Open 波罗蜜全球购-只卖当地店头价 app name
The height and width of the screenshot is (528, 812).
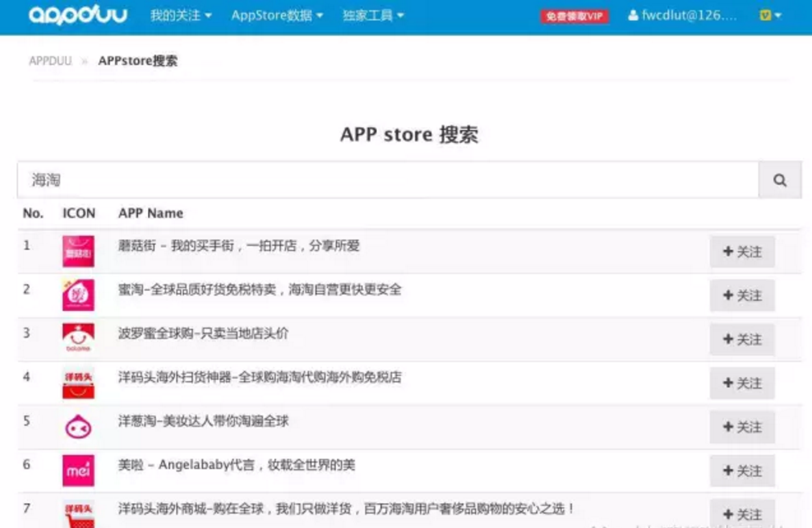tap(203, 334)
